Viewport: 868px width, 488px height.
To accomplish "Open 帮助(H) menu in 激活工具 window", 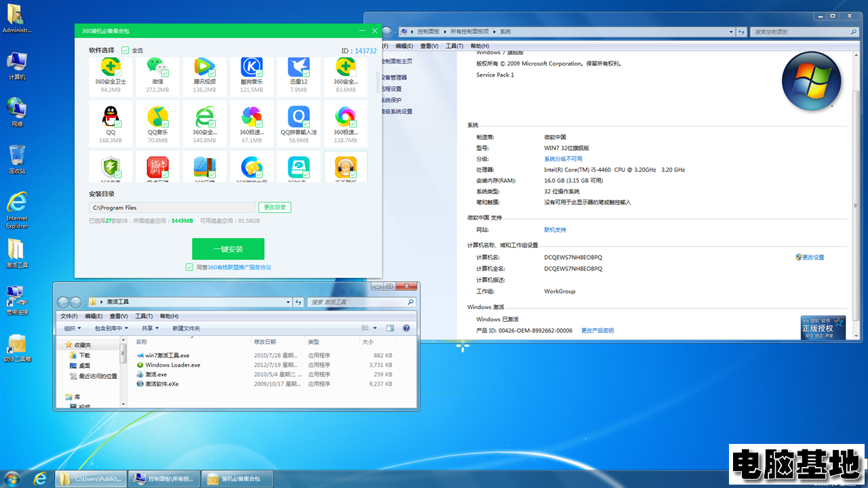I will tap(169, 316).
